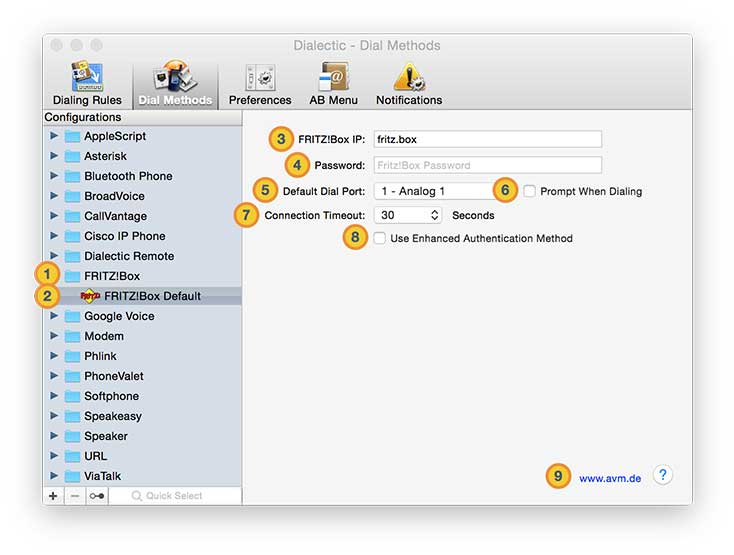
Task: Click the Configurations column header
Action: click(142, 117)
